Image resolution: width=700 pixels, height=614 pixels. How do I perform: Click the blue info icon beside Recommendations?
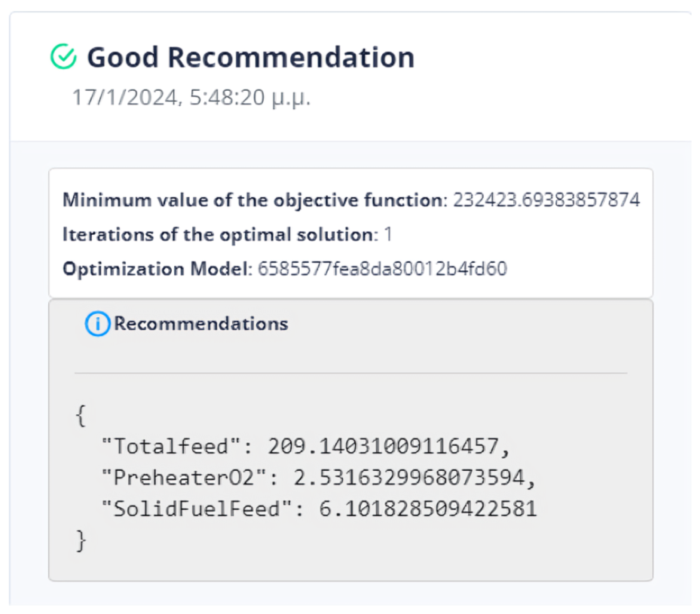pyautogui.click(x=97, y=324)
